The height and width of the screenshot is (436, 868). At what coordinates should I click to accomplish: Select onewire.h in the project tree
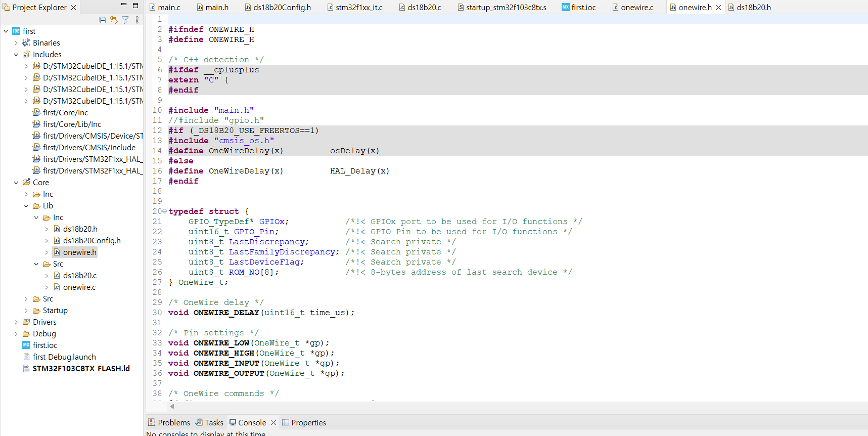[x=80, y=252]
